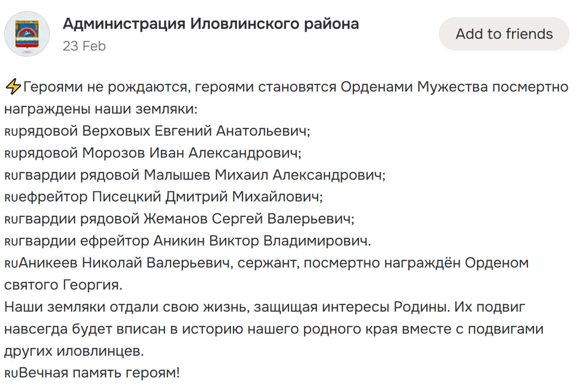Click RU flag icon before Писецкий line
The height and width of the screenshot is (392, 581).
point(12,197)
